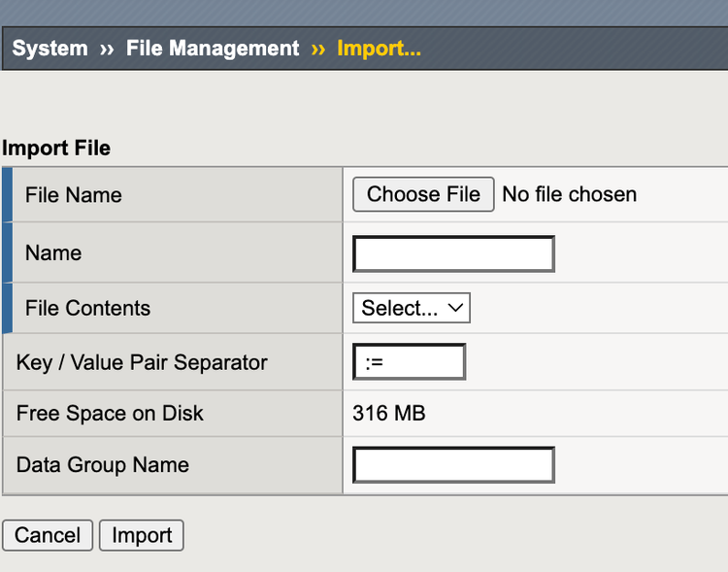Select the Name row label
This screenshot has width=728, height=572.
point(53,253)
